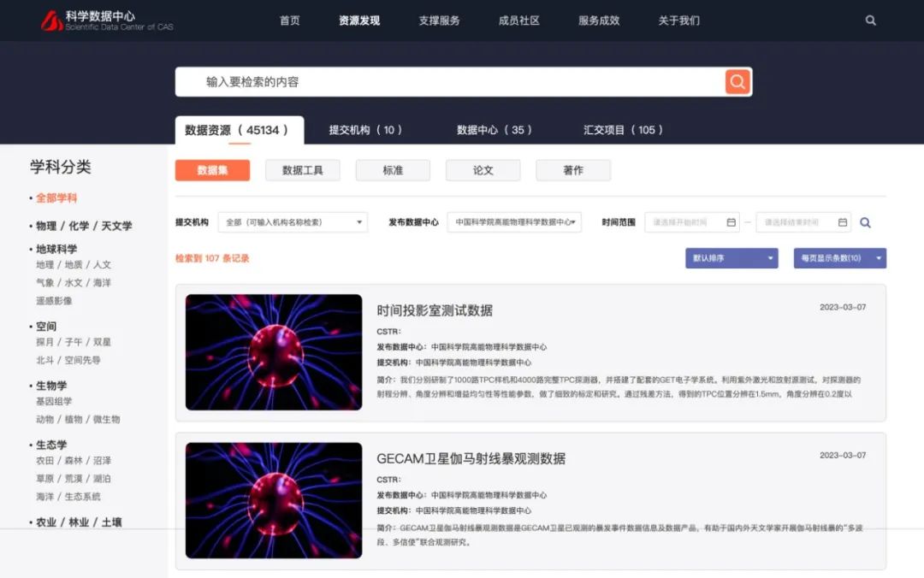Screen dimensions: 924x578
Task: Select the 数据集 resource type button
Action: point(211,170)
